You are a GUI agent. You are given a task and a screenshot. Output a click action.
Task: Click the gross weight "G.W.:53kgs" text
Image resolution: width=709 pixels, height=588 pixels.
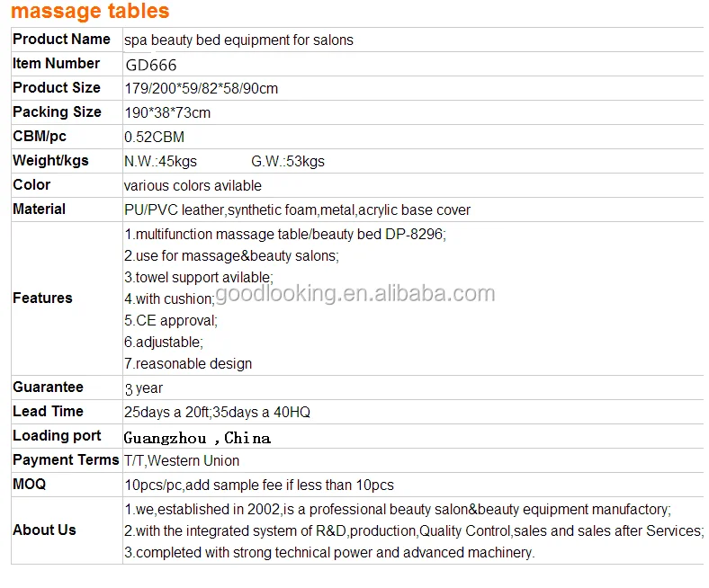click(x=288, y=162)
